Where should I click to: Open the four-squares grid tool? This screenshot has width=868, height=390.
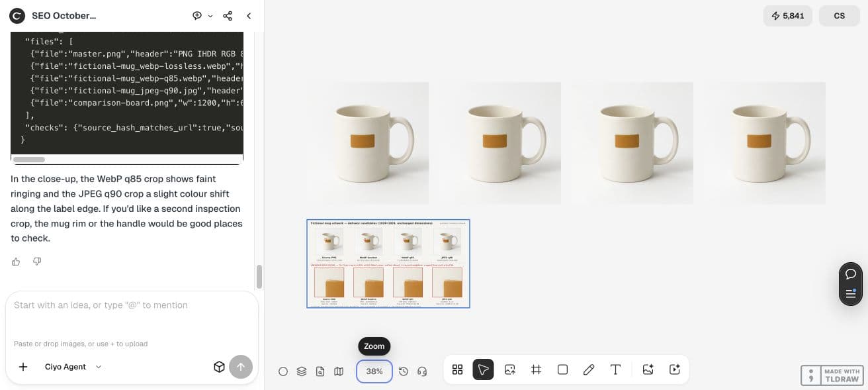click(457, 369)
